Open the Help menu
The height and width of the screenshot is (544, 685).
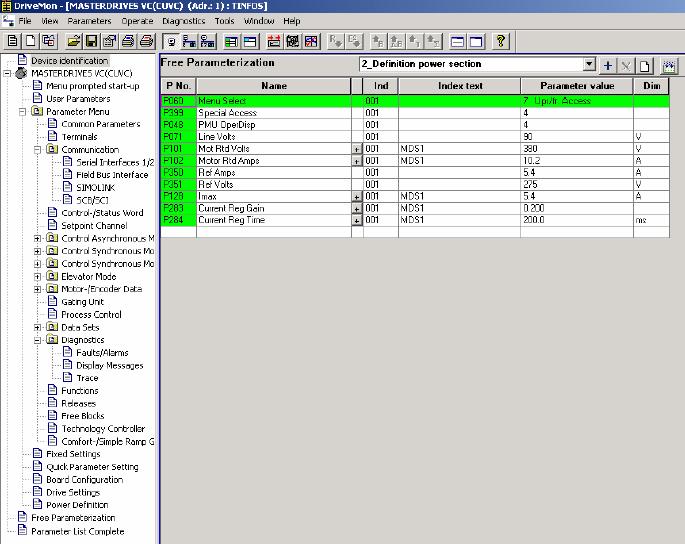pyautogui.click(x=291, y=21)
